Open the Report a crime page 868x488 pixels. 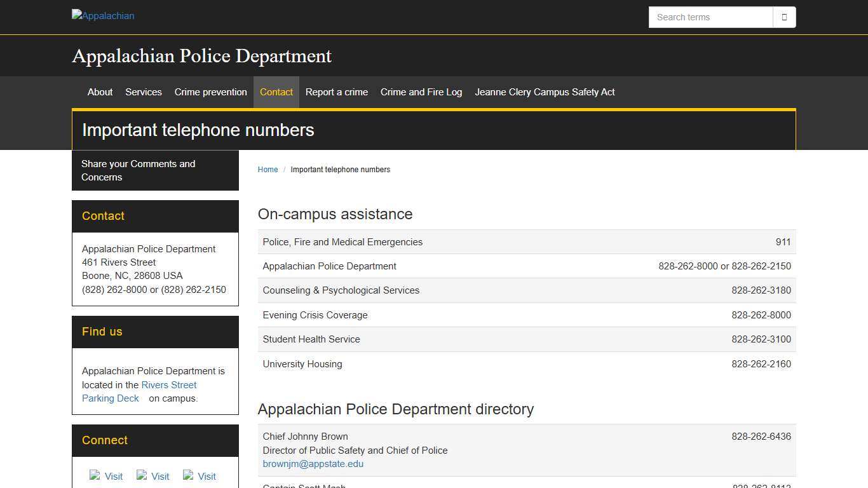click(336, 92)
